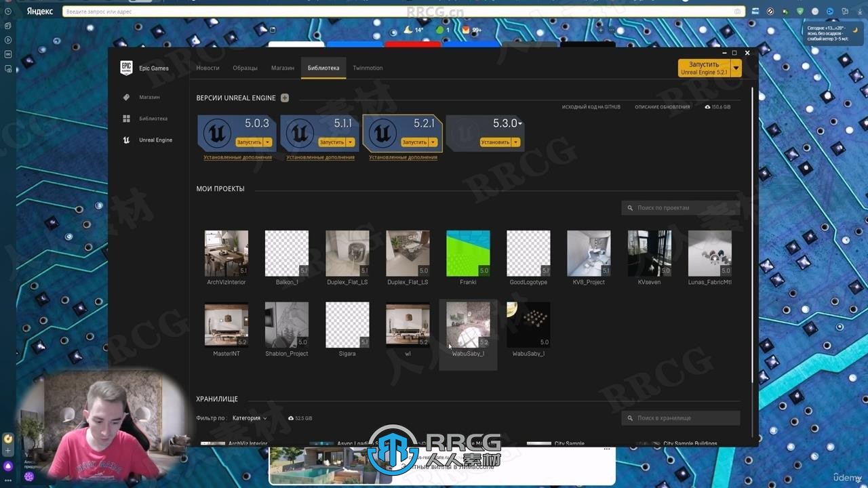This screenshot has width=868, height=488.
Task: Open GoodLogotype project thumbnail
Action: click(528, 253)
